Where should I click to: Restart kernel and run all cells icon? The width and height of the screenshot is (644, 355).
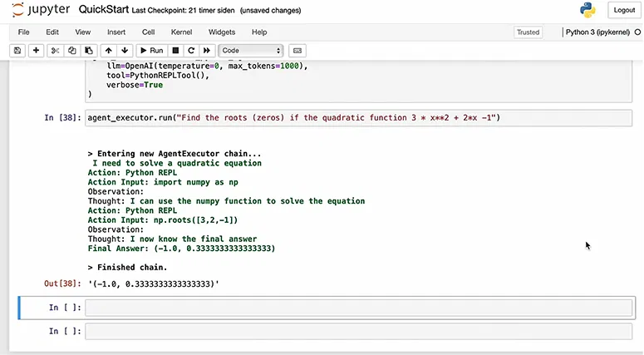207,51
